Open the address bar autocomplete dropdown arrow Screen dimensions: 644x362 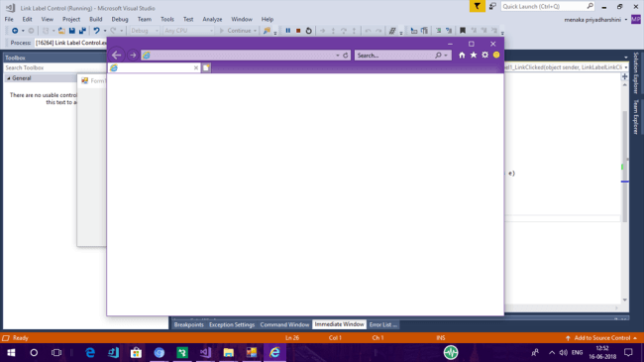338,56
